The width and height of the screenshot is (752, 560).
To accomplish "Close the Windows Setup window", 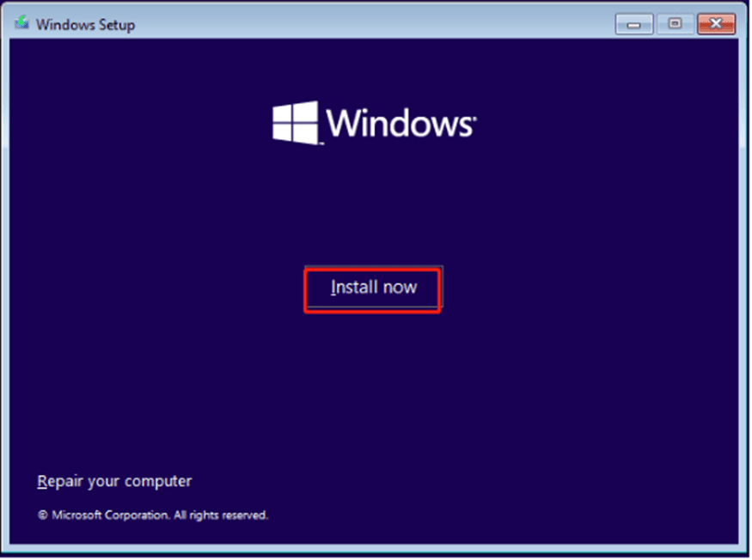I will (x=716, y=24).
